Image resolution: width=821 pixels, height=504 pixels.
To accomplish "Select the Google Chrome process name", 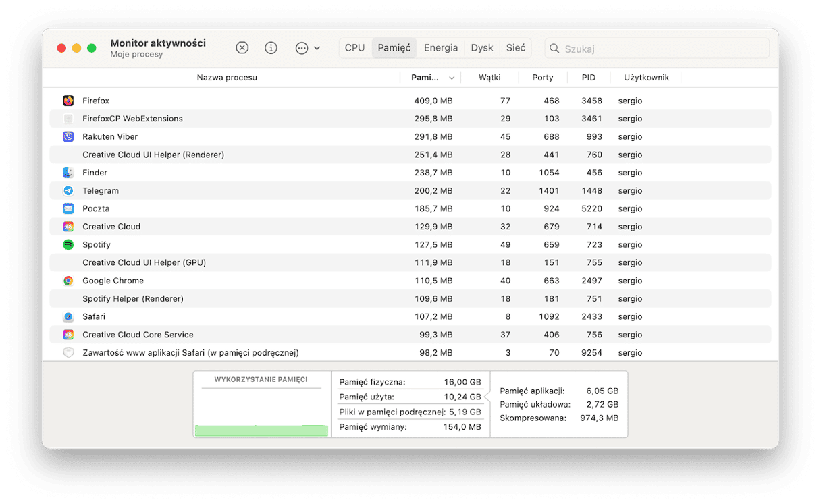I will pyautogui.click(x=113, y=281).
